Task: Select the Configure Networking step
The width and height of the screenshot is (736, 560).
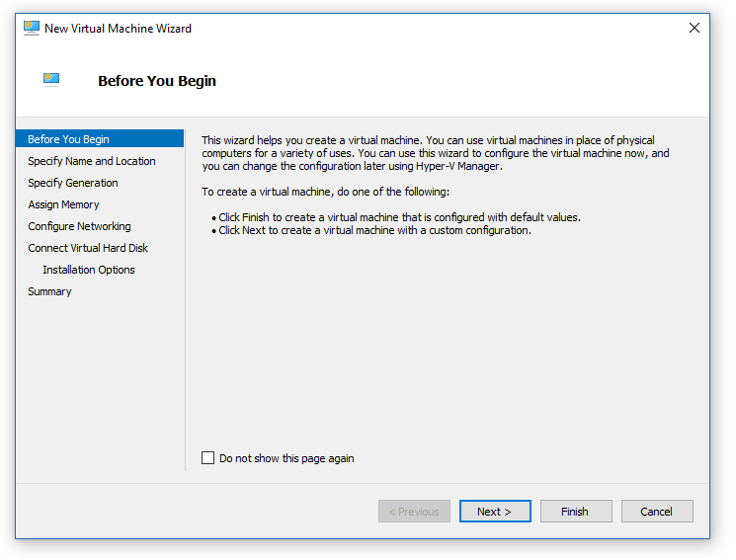Action: [79, 226]
